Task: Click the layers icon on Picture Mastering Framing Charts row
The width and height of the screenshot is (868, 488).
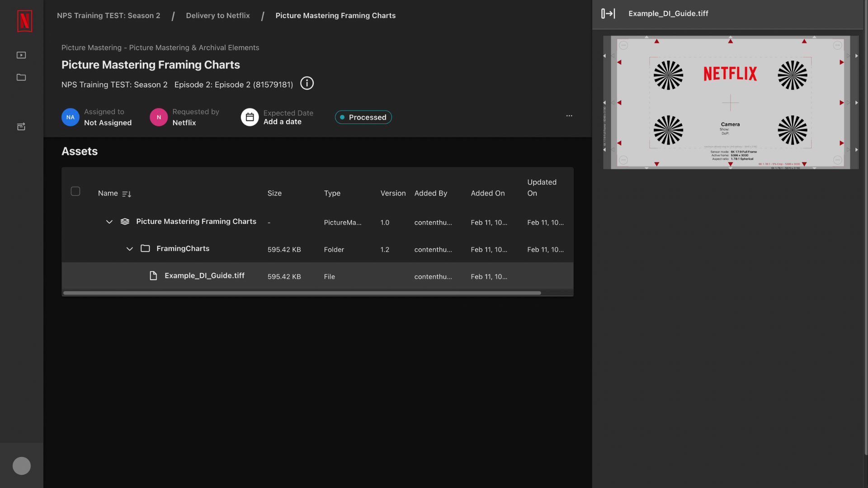Action: (x=125, y=221)
